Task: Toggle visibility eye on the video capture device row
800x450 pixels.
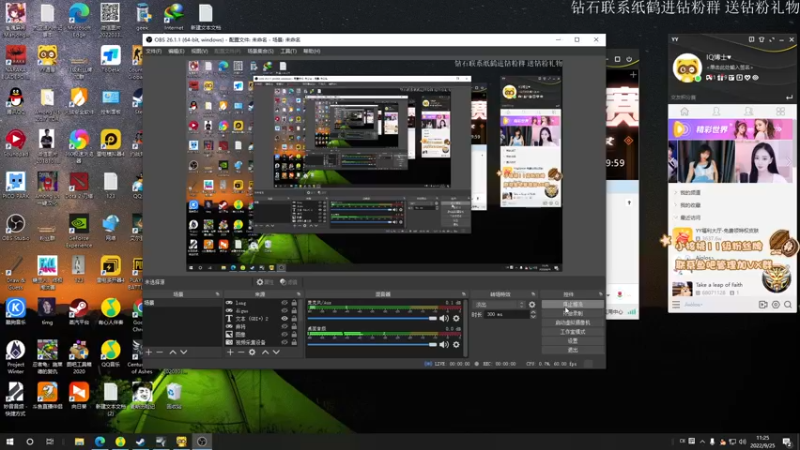Action: pyautogui.click(x=285, y=342)
